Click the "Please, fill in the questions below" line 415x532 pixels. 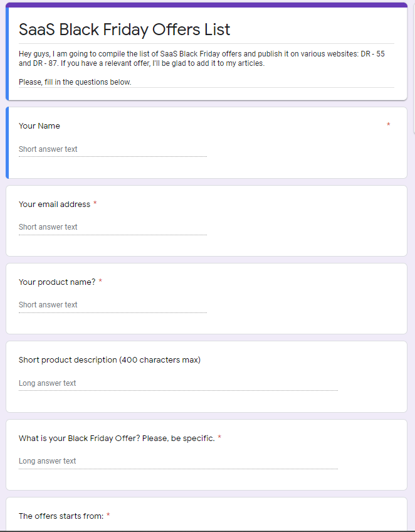tap(75, 82)
